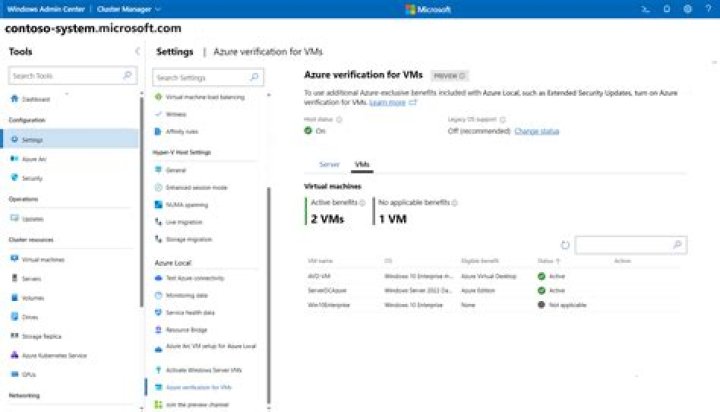Viewport: 720px width, 412px height.
Task: Open Monitoring data setting
Action: tap(186, 295)
